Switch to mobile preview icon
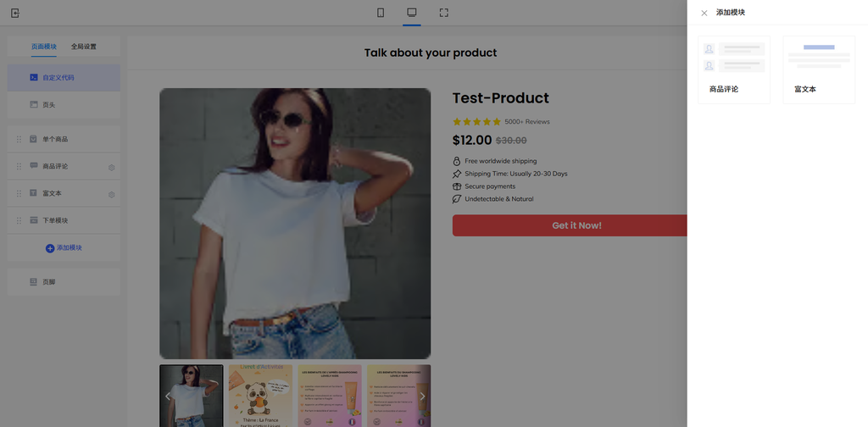 (381, 13)
